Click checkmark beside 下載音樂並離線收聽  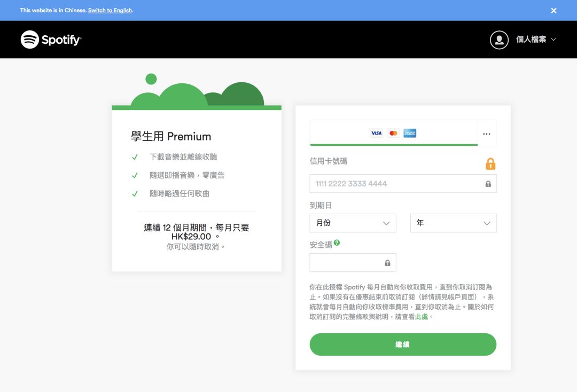click(135, 157)
